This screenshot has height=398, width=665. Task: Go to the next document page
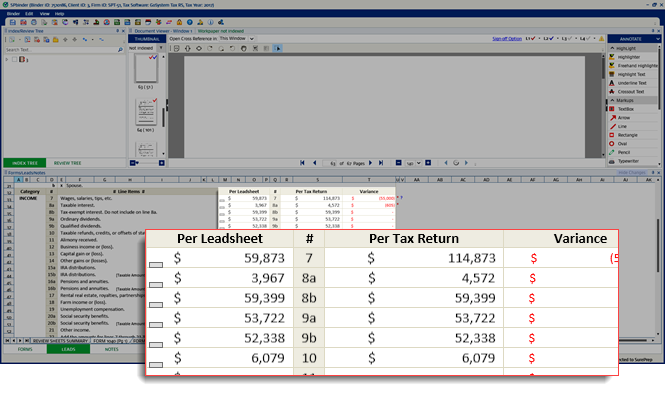click(370, 163)
